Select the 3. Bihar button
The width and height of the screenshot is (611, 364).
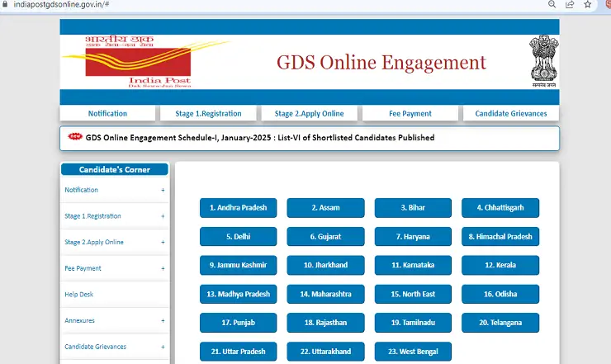pos(413,208)
